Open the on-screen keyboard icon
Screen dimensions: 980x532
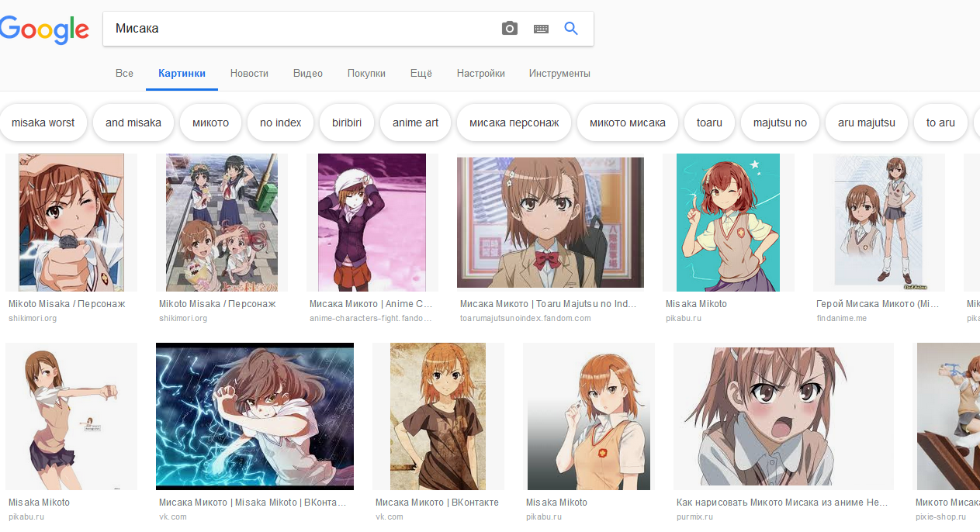[x=541, y=29]
